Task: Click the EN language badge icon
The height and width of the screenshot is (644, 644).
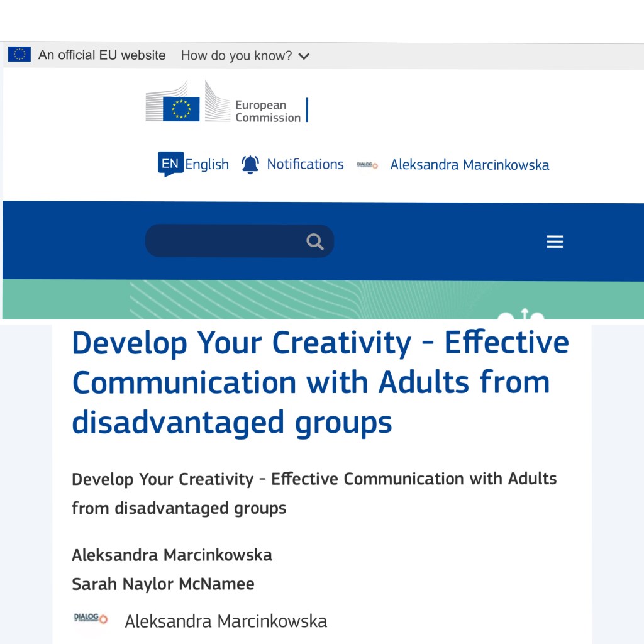Action: [x=170, y=164]
